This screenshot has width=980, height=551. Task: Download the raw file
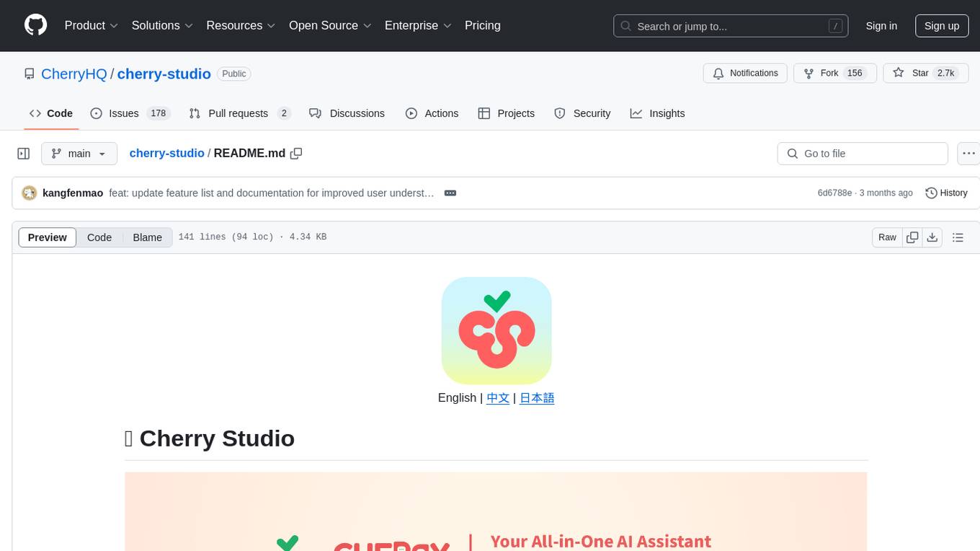point(932,237)
